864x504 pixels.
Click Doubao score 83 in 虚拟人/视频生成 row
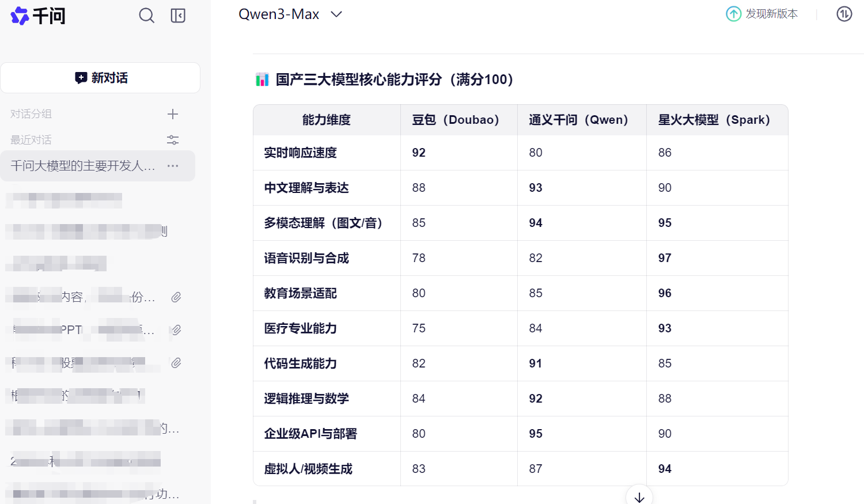pos(419,469)
